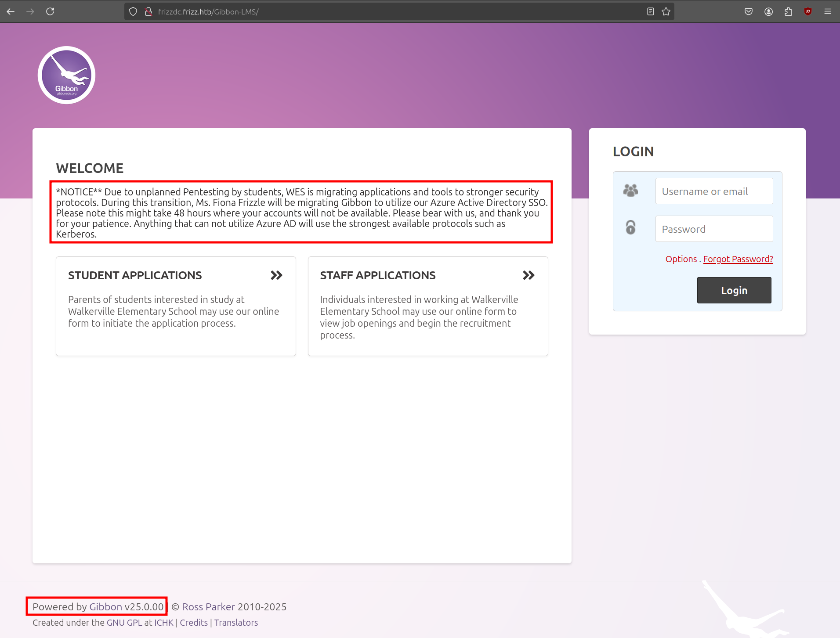840x638 pixels.
Task: Save page to Pocket icon
Action: pyautogui.click(x=749, y=11)
